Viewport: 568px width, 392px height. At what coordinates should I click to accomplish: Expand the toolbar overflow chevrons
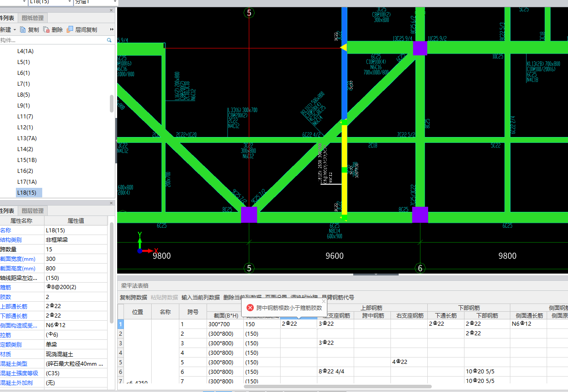coord(112,29)
